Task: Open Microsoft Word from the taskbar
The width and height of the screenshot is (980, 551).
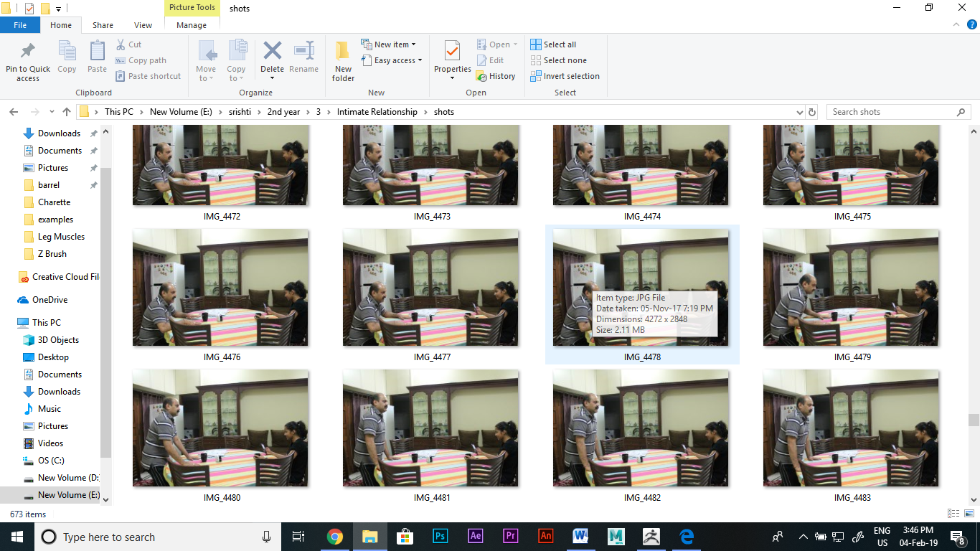Action: pyautogui.click(x=581, y=536)
